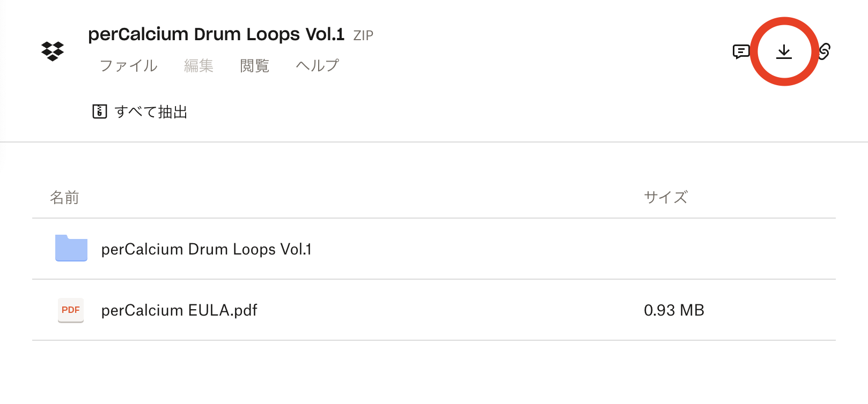Screen dimensions: 868x404
Task: Click the zip archive icon beside すべて抽出
Action: [x=100, y=111]
